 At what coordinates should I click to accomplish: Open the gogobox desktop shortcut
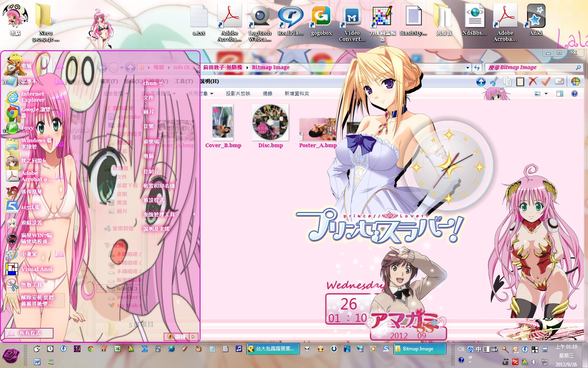coord(321,20)
